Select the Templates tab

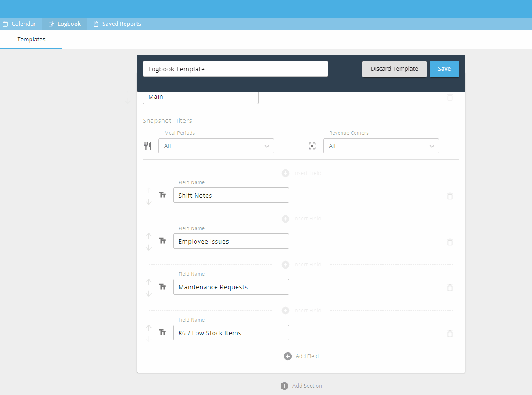click(x=31, y=39)
